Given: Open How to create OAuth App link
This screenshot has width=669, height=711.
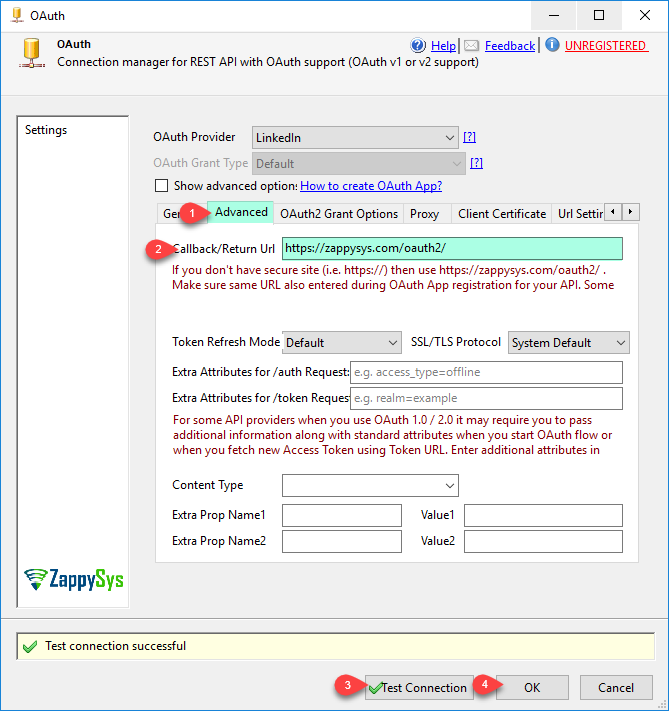Looking at the screenshot, I should click(x=371, y=186).
